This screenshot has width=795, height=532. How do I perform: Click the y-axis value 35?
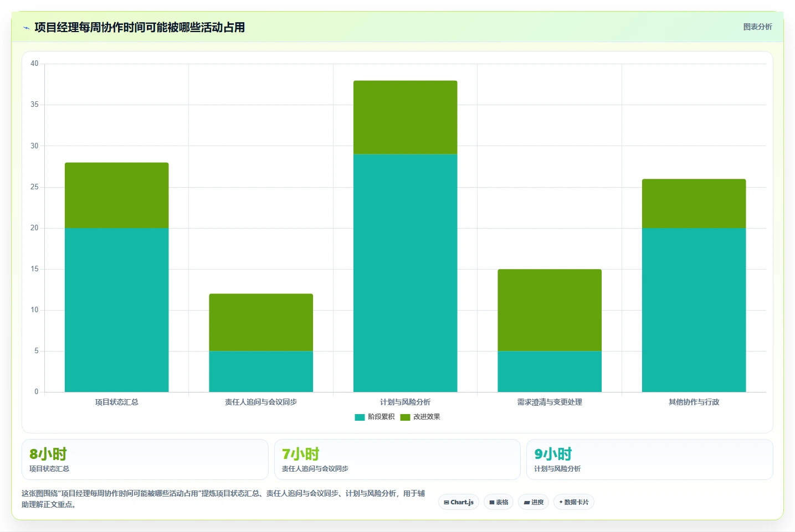click(34, 105)
